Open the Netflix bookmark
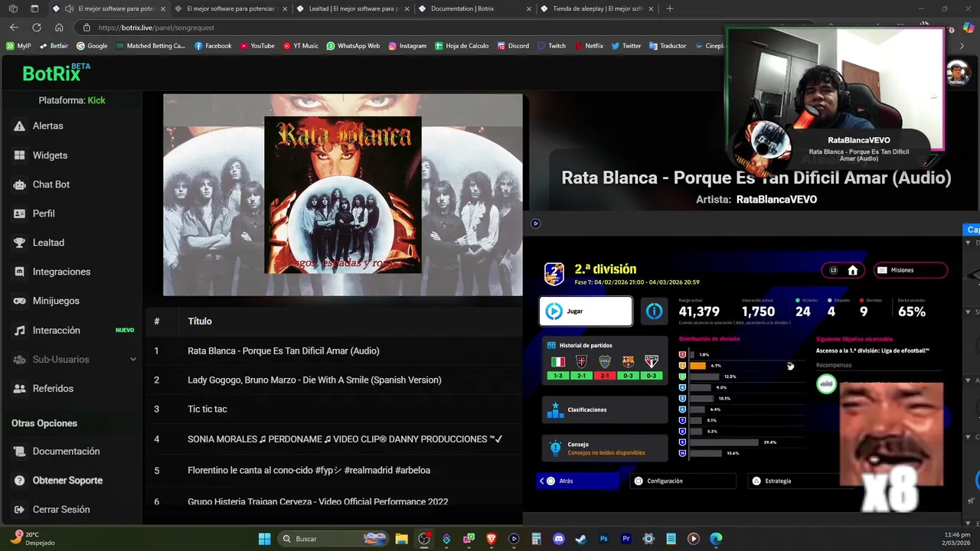The image size is (980, 551). (x=588, y=46)
